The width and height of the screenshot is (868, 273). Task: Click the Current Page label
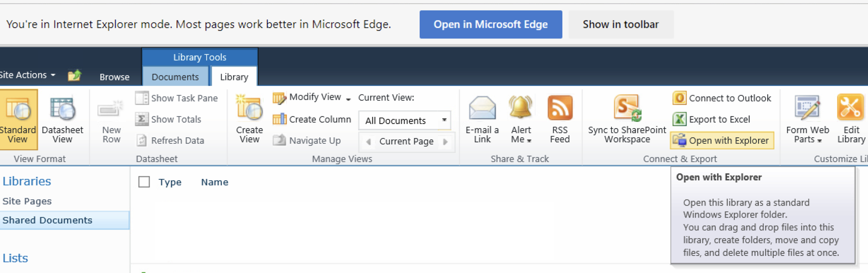pos(406,141)
